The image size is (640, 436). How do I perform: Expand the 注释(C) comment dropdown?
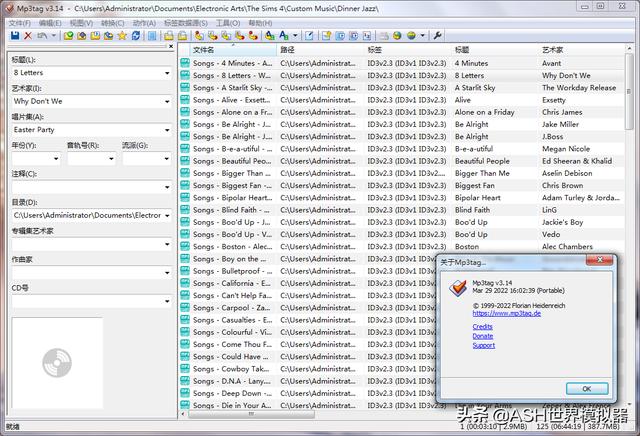point(167,187)
